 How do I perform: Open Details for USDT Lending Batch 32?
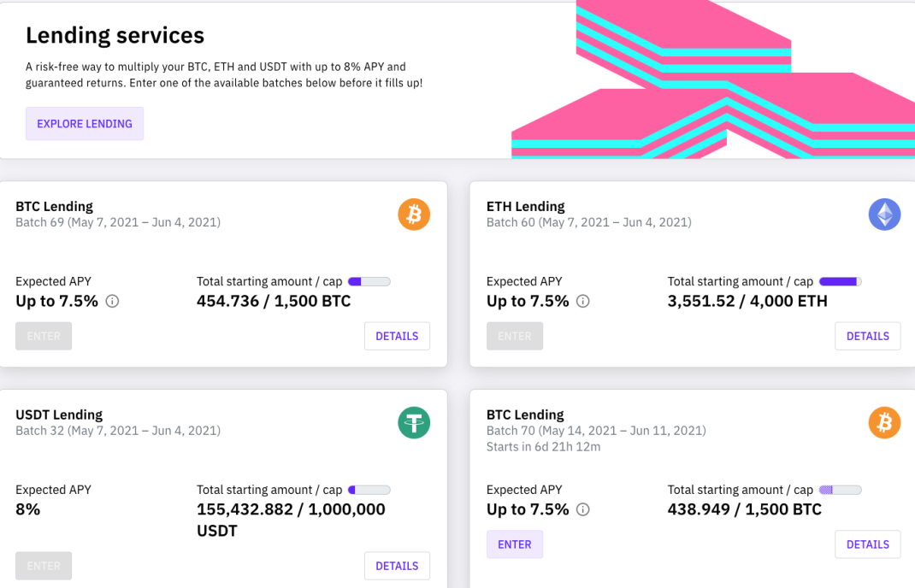(397, 566)
